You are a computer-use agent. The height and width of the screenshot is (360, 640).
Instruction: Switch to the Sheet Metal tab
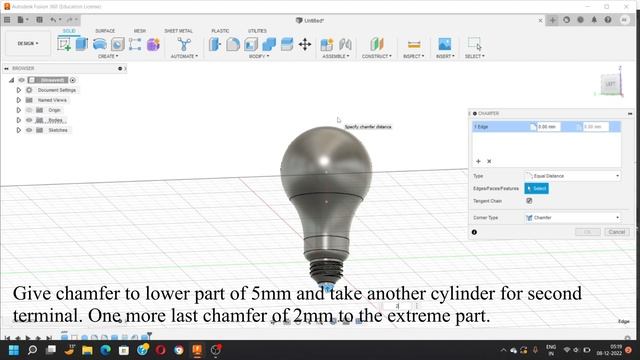(x=178, y=31)
